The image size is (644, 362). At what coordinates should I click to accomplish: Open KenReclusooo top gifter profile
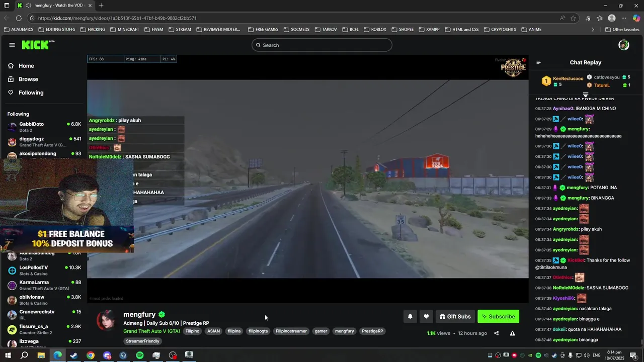click(x=568, y=78)
